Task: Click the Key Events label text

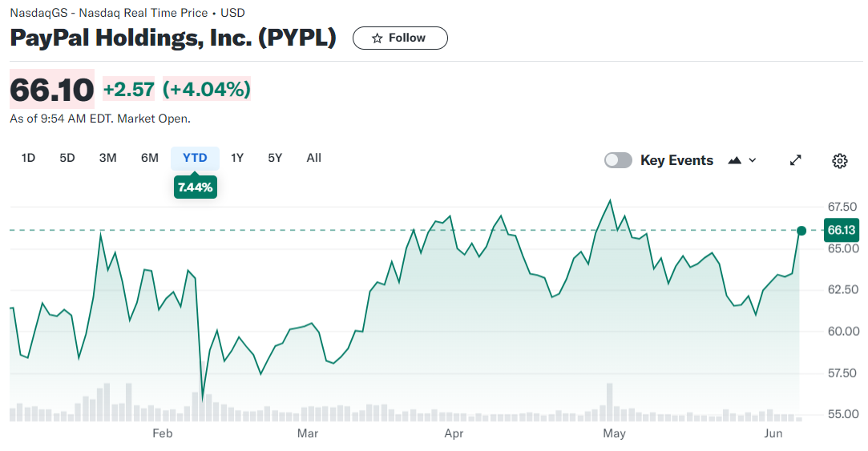Action: click(x=676, y=160)
